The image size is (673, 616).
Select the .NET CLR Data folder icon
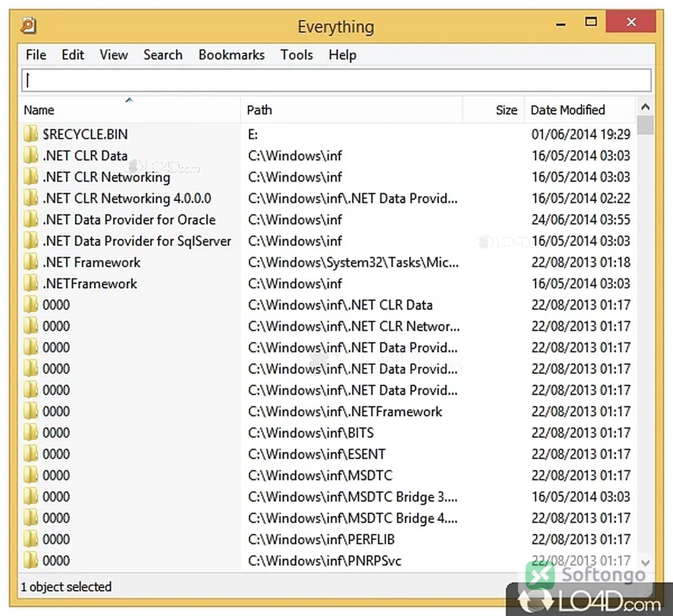(31, 155)
